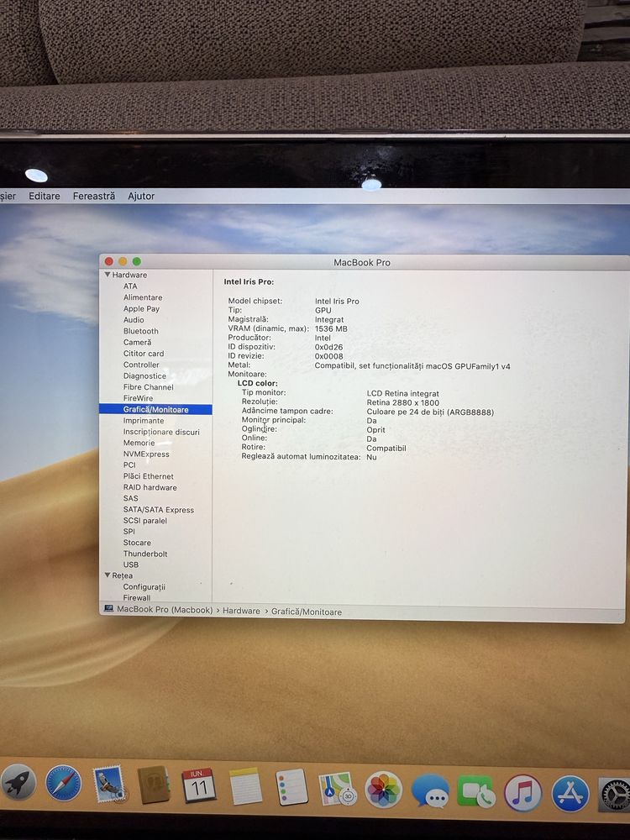Collapse the Rețea section triangle

[108, 575]
